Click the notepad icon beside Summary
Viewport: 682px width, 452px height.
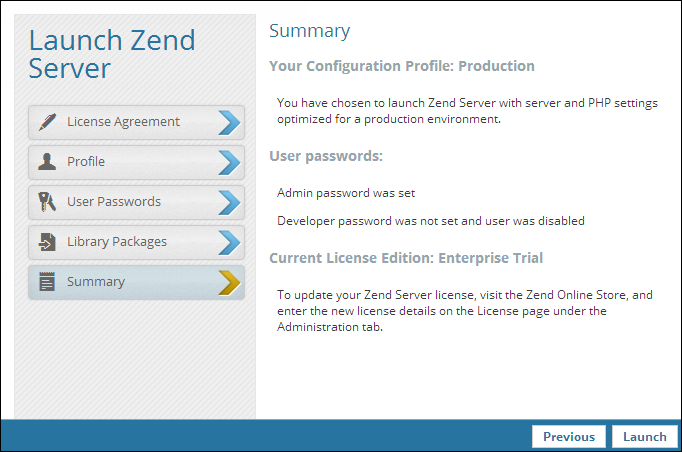47,281
